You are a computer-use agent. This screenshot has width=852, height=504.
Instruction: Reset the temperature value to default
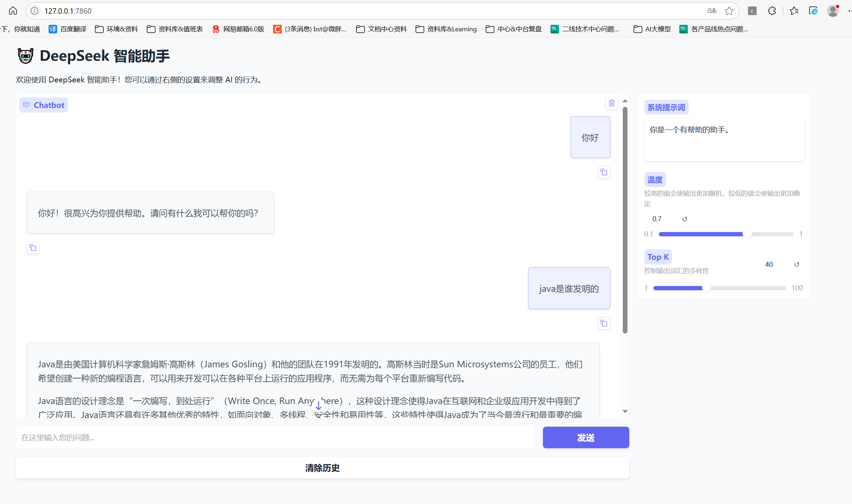685,219
